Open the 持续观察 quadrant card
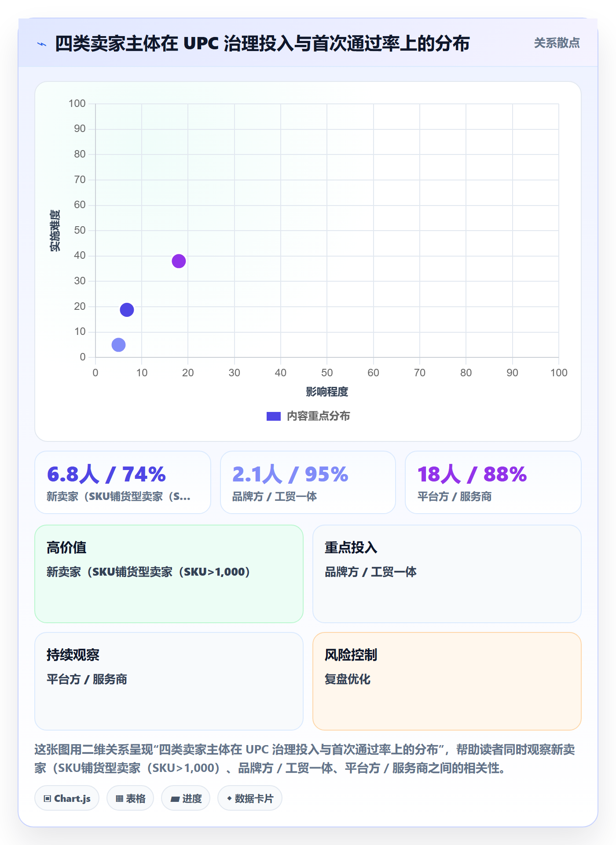 [169, 681]
